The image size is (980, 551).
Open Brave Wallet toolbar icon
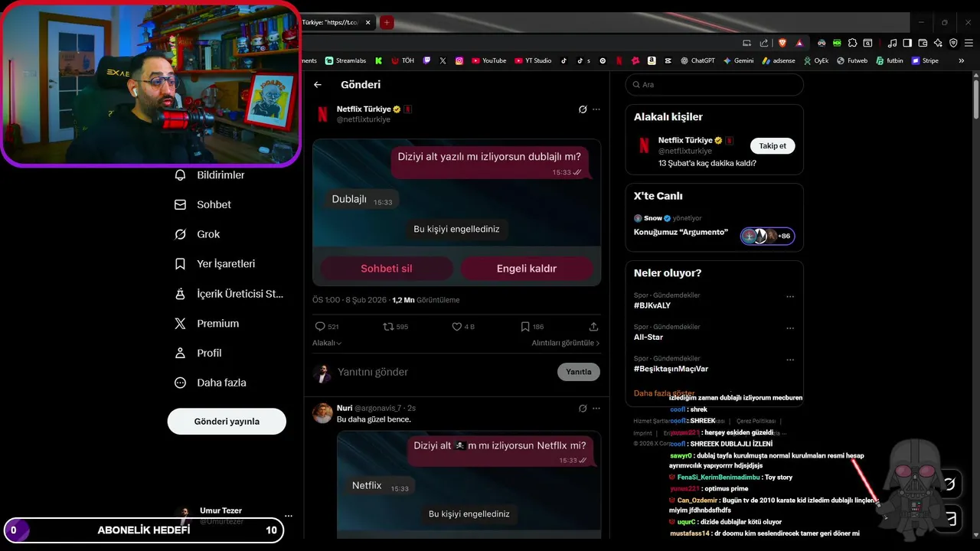[x=923, y=43]
